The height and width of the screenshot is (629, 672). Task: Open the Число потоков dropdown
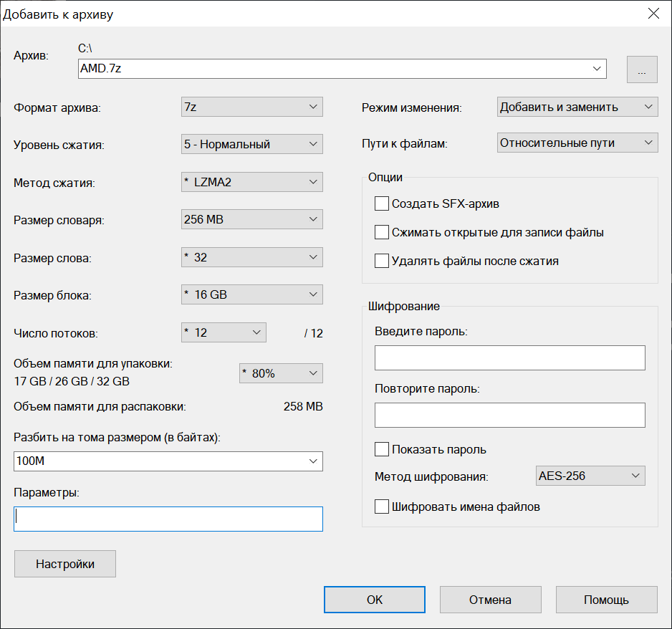point(224,332)
